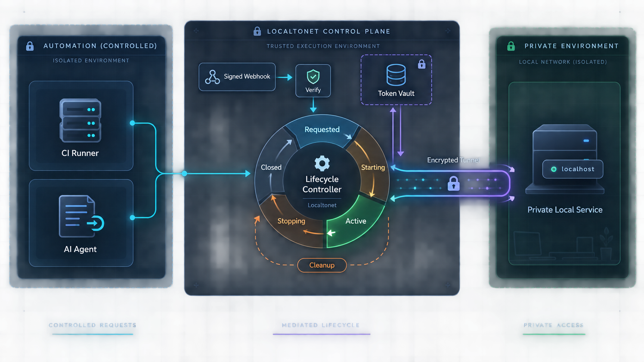
Task: Click the Lifecycle Controller title text
Action: (x=322, y=184)
